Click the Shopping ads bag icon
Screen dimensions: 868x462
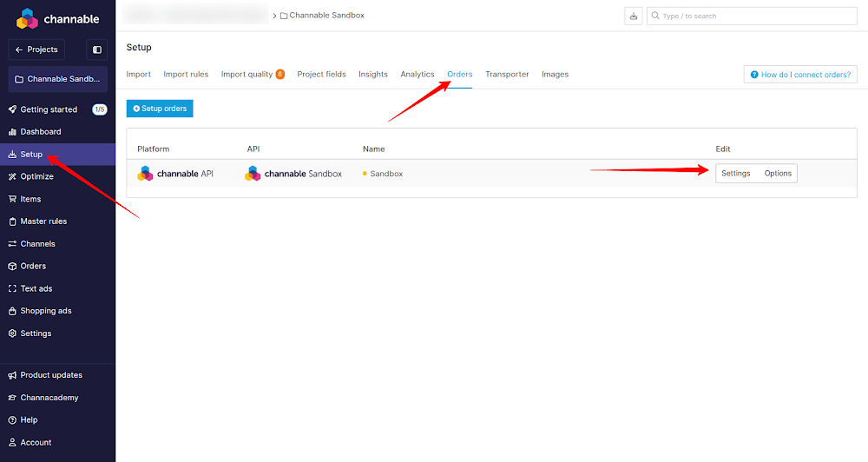click(x=12, y=311)
